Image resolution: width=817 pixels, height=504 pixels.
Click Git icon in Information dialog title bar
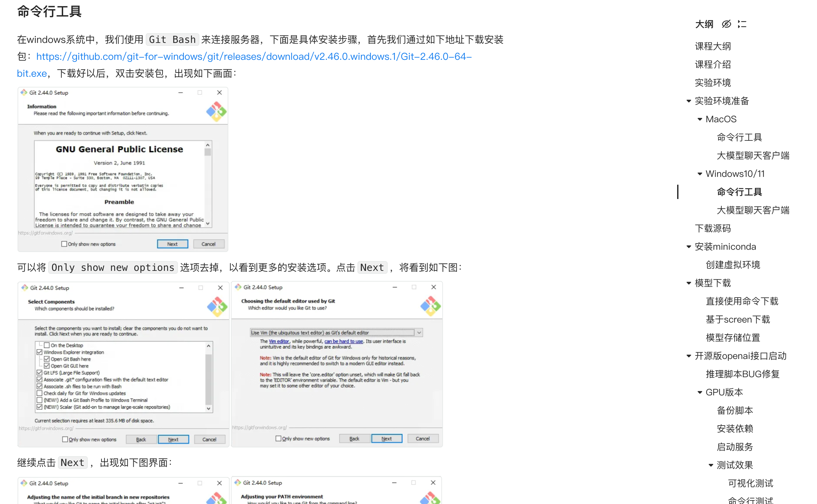click(x=24, y=92)
